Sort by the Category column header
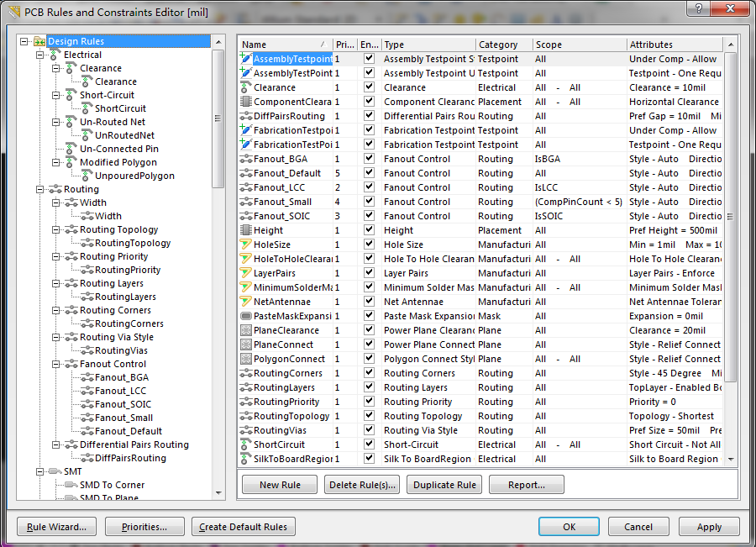 point(504,45)
